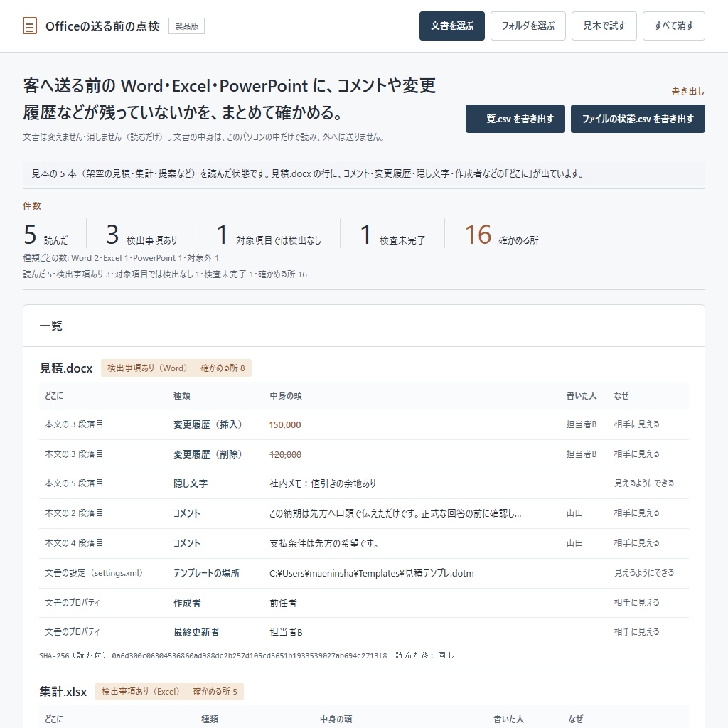Click the 検出事項あり（Excel） badge

click(141, 692)
